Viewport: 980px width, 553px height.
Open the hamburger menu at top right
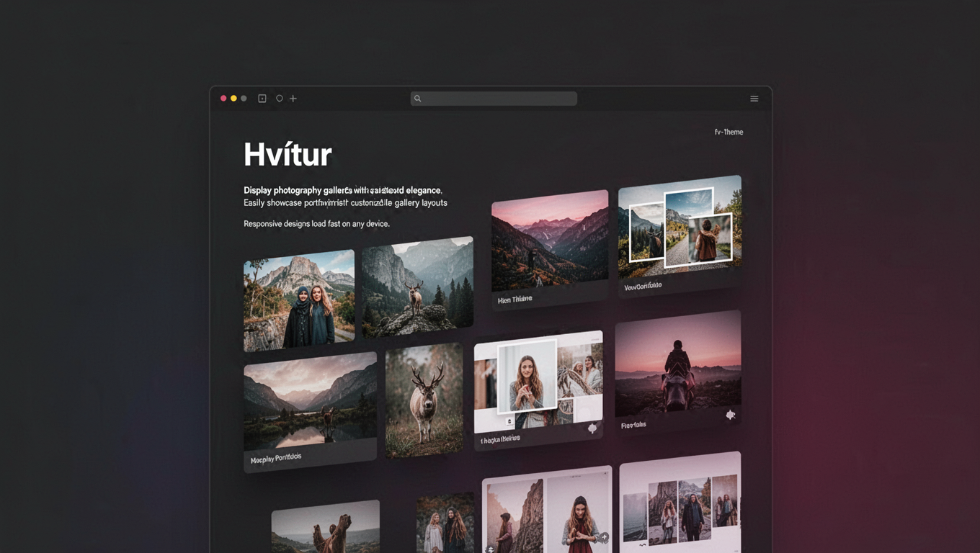(x=754, y=99)
